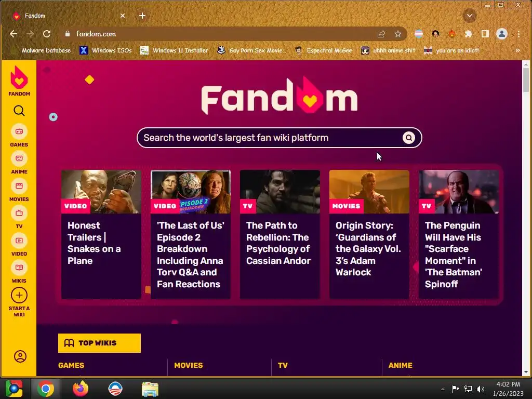Click the large Fandom logo
Viewport: 532px width, 399px height.
pos(279,96)
